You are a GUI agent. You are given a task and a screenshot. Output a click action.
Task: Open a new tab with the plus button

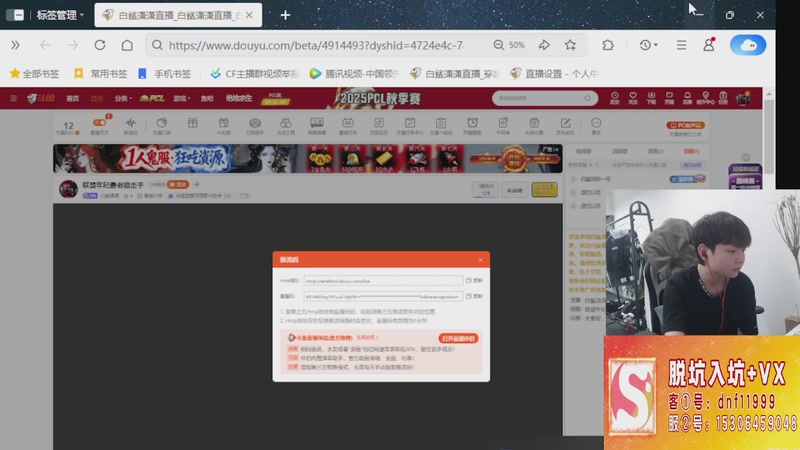tap(285, 15)
